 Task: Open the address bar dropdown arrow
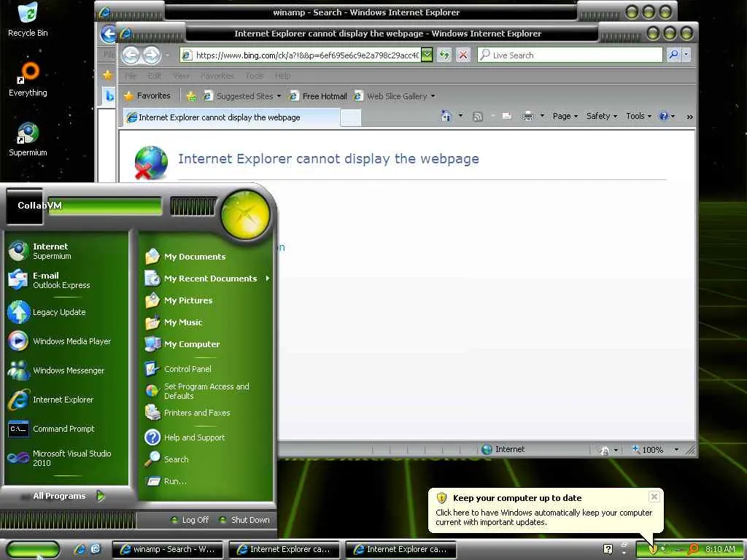coord(427,55)
